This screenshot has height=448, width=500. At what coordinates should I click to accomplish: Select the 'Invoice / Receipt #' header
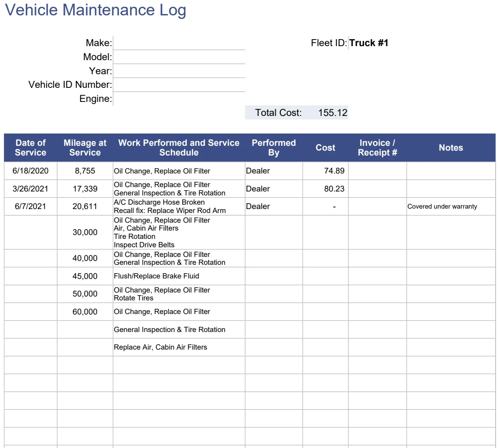pyautogui.click(x=377, y=148)
